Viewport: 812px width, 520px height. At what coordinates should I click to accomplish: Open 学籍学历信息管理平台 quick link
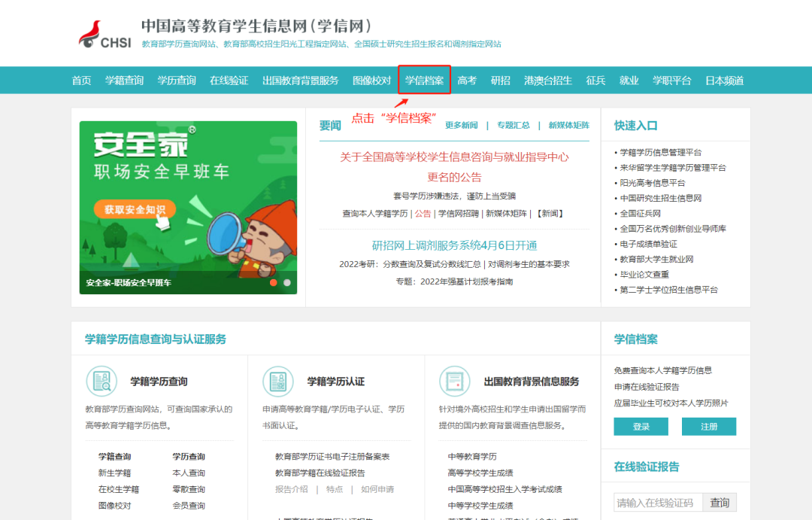pos(660,153)
